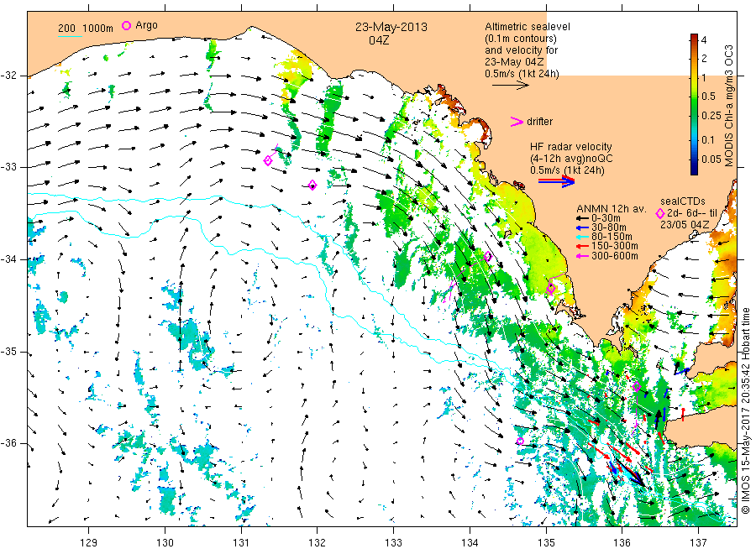756x554 pixels.
Task: Click the '150-300m' depth label
Action: point(615,246)
